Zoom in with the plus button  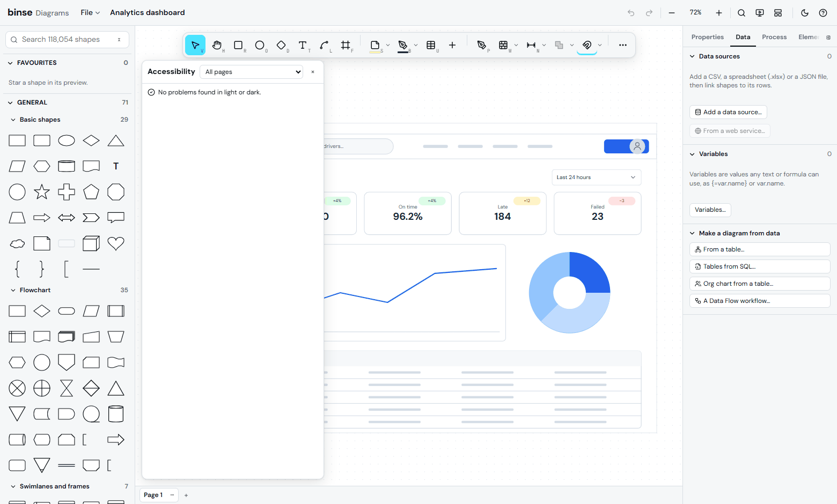click(x=719, y=13)
